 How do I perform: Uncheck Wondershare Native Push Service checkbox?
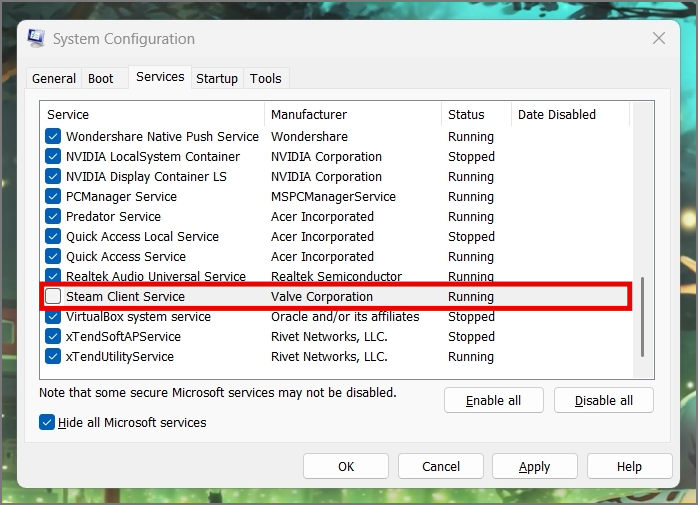(53, 136)
